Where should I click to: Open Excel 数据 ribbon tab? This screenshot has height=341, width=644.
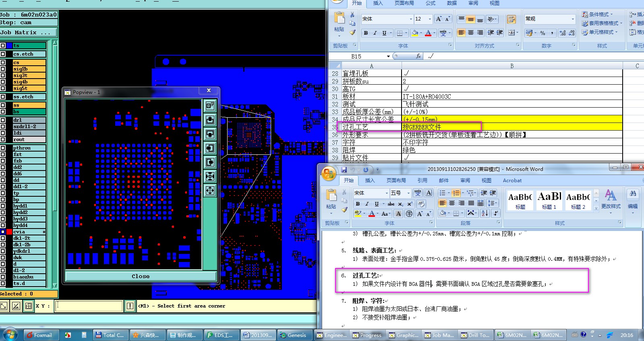click(452, 3)
